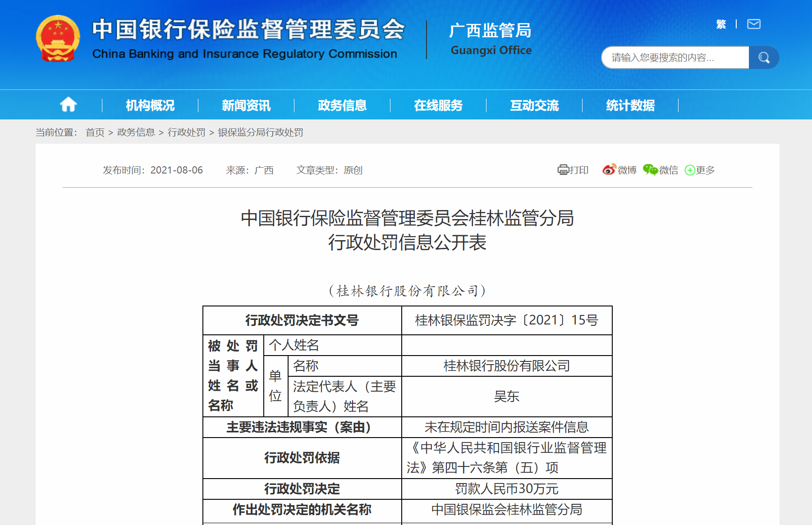Share via the WeChat icon

(650, 170)
